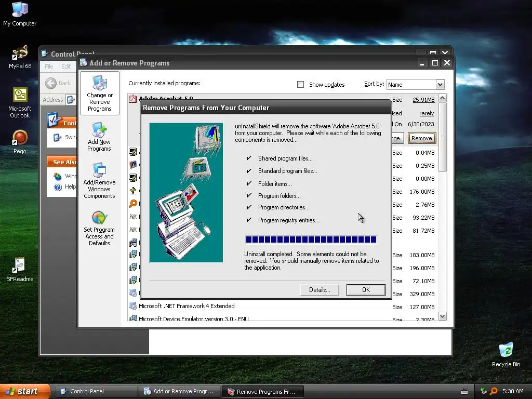
Task: Click the 176.00MB size value
Action: 422,192
